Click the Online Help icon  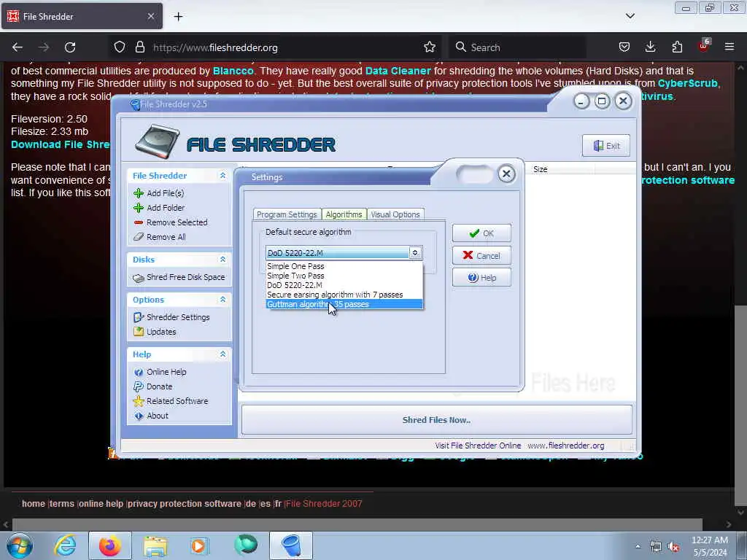(139, 372)
